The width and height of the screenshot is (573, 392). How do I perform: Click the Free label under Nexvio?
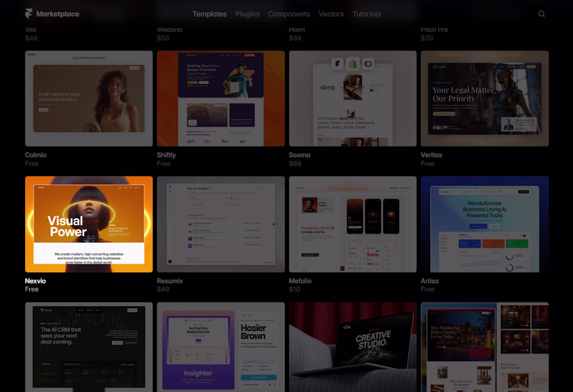point(32,289)
